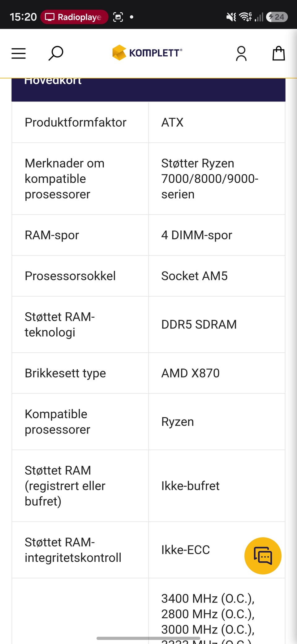Tap the battery charging indicator
Screen dimensions: 297x644
(277, 17)
